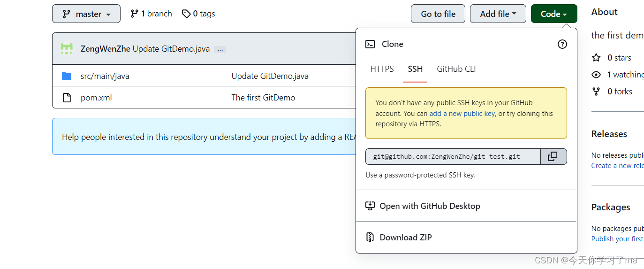Open latest commit message Update GitDemo.java

point(171,49)
